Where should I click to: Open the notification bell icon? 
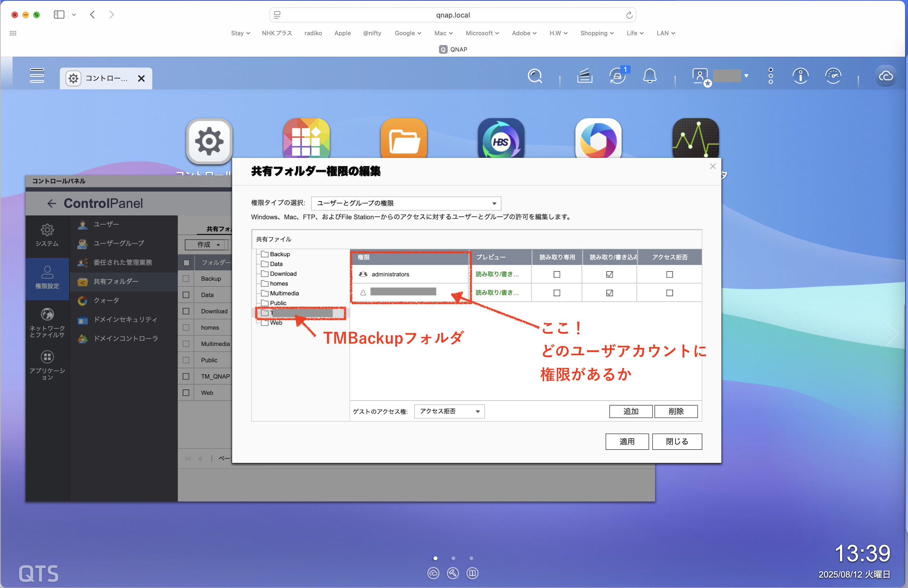click(x=649, y=76)
